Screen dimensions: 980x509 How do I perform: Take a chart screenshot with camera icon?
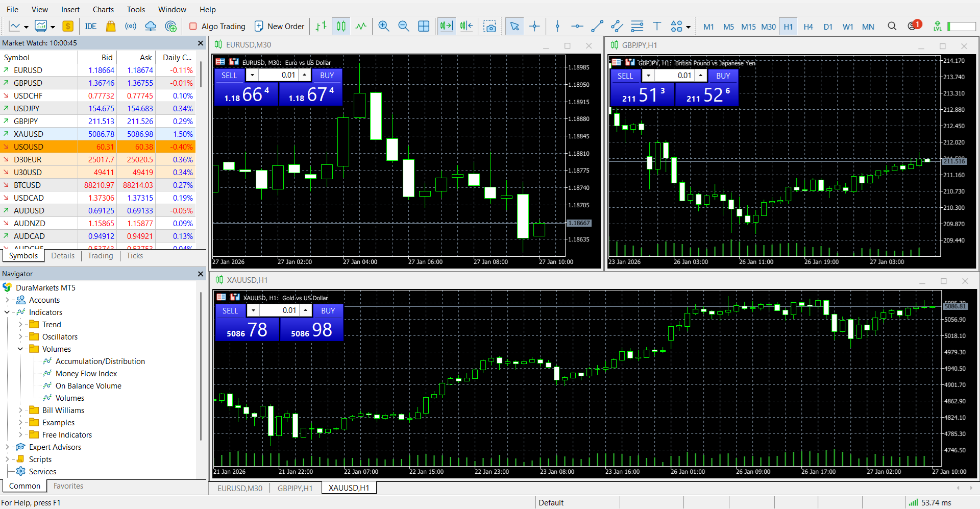(x=490, y=26)
